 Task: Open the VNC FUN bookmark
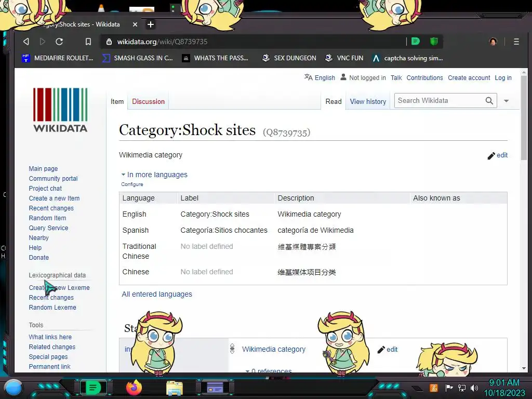coord(344,58)
